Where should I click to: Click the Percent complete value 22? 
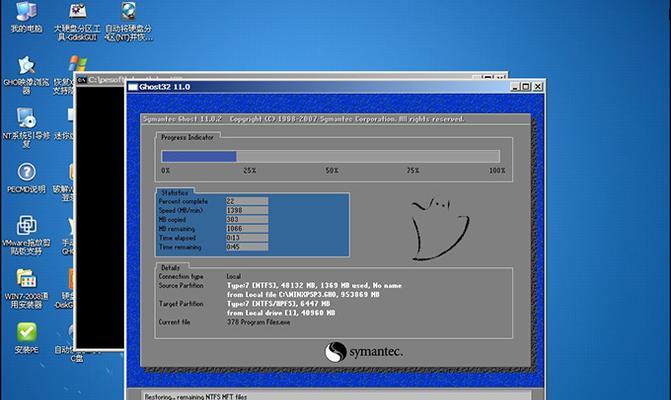[247, 201]
